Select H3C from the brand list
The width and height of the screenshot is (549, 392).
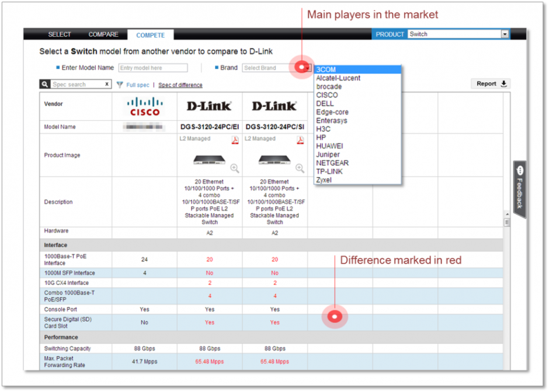point(357,129)
